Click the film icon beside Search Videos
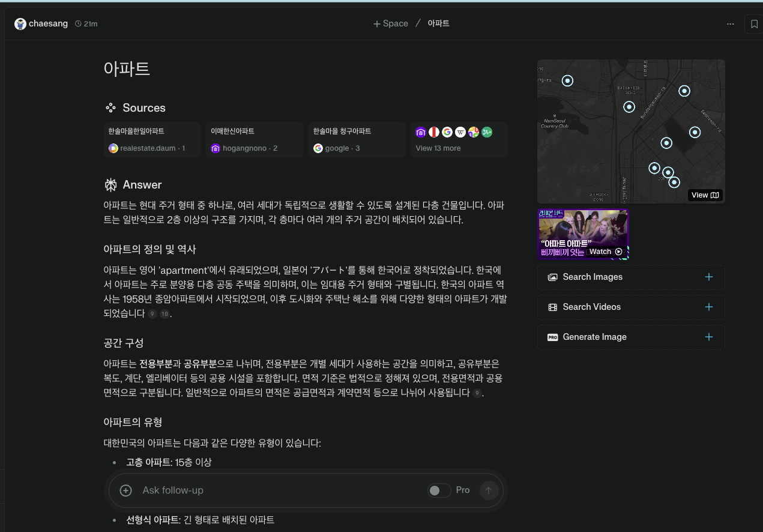 [553, 307]
